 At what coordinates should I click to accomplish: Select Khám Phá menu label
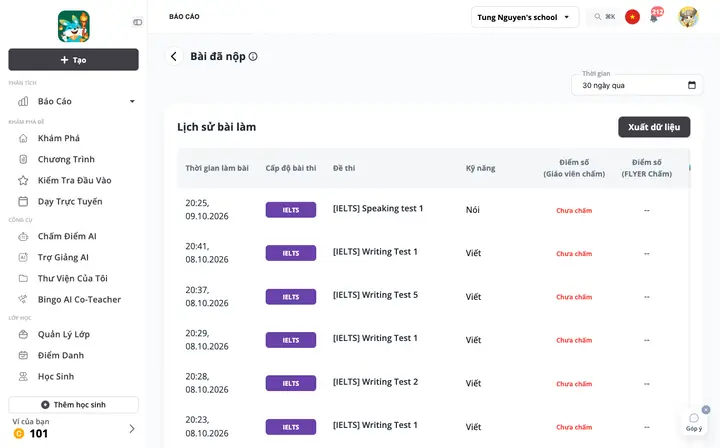pos(59,138)
